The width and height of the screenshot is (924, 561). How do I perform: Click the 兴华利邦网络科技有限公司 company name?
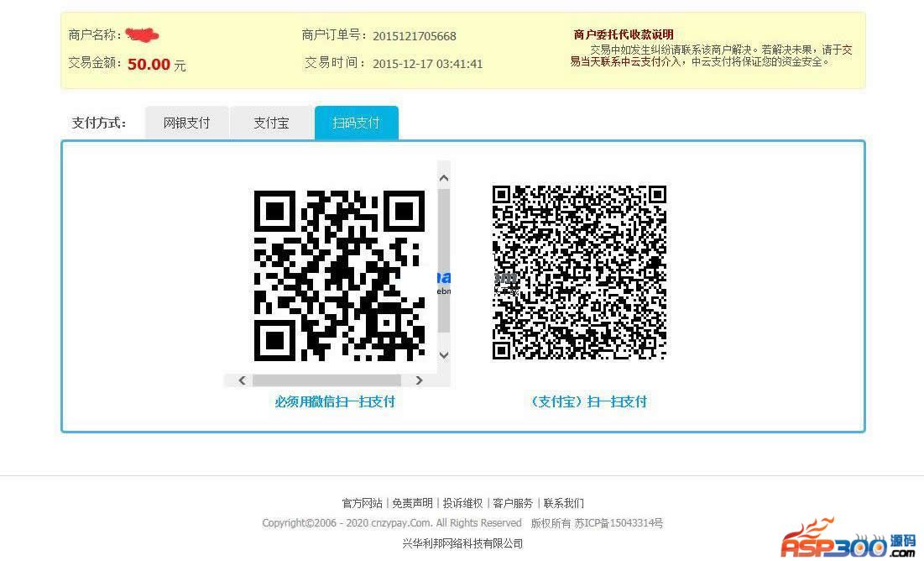[x=462, y=543]
